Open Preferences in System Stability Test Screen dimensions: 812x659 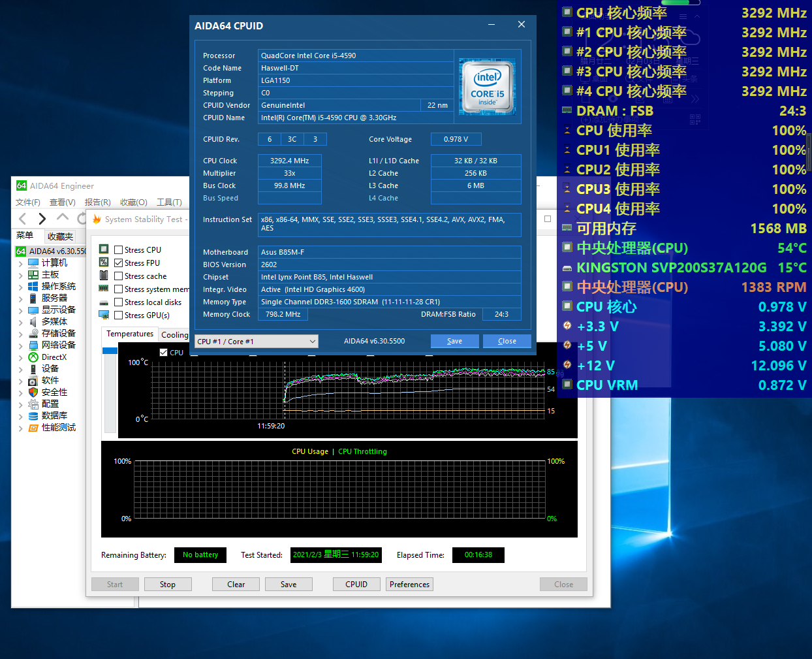pos(409,585)
